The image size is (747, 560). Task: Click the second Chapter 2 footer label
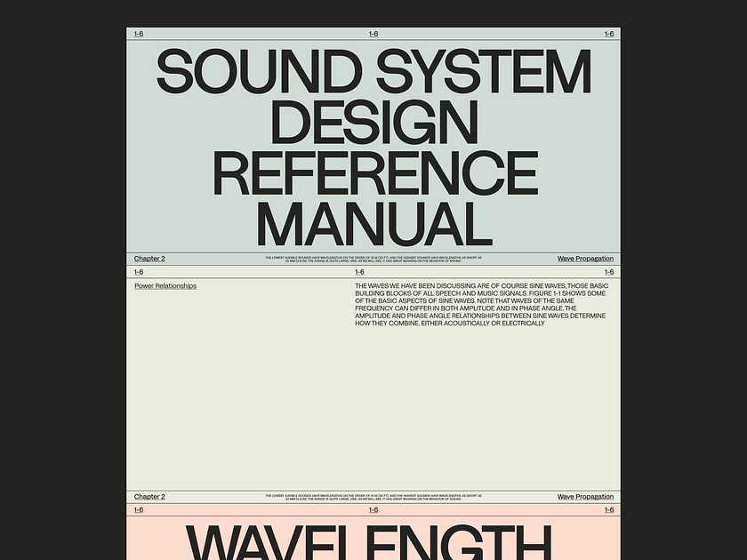[x=149, y=497]
